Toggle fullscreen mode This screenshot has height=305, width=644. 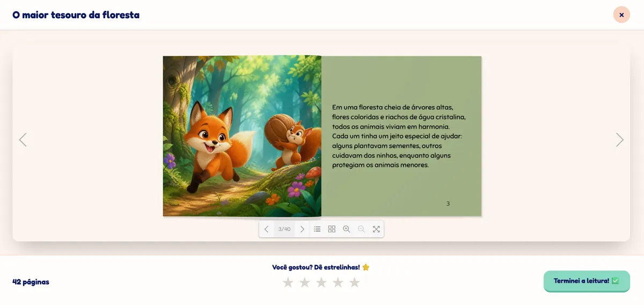pyautogui.click(x=376, y=229)
